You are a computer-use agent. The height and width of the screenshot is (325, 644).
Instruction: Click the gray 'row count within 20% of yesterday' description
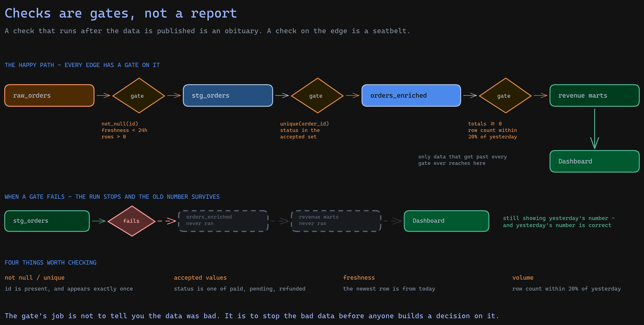coord(567,289)
